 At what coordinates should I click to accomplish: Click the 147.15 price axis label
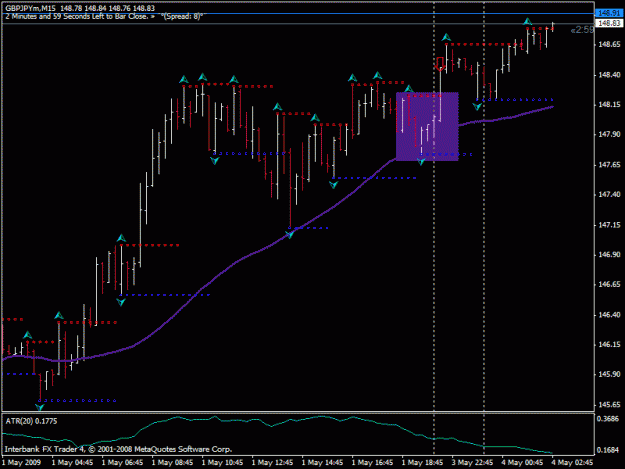(609, 225)
